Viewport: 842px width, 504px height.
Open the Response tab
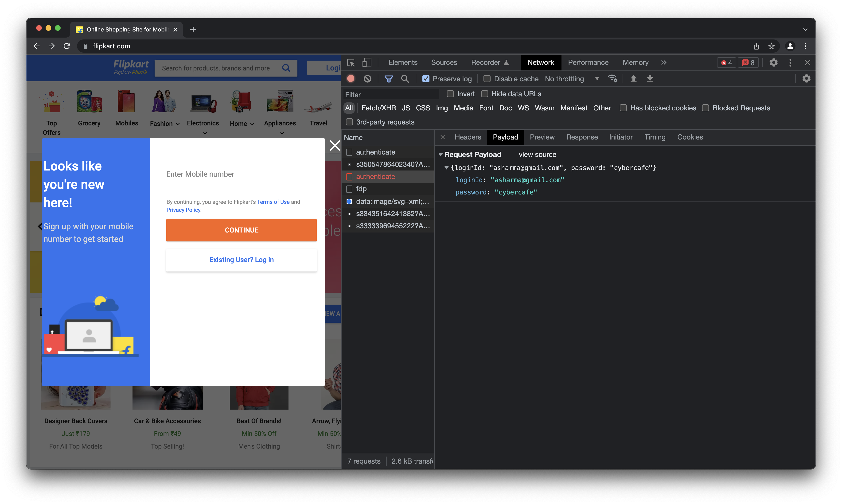click(x=582, y=137)
